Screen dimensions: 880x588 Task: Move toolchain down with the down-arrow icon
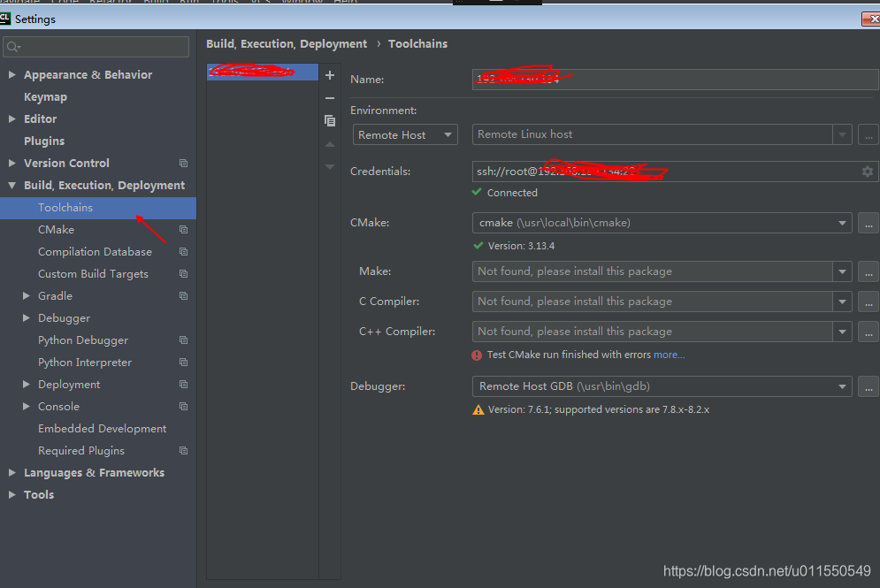(330, 167)
